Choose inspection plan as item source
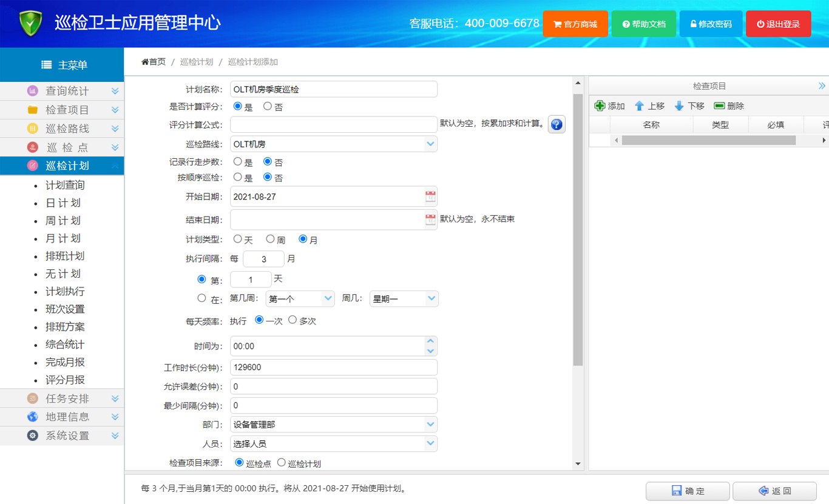The height and width of the screenshot is (504, 829). pos(282,463)
